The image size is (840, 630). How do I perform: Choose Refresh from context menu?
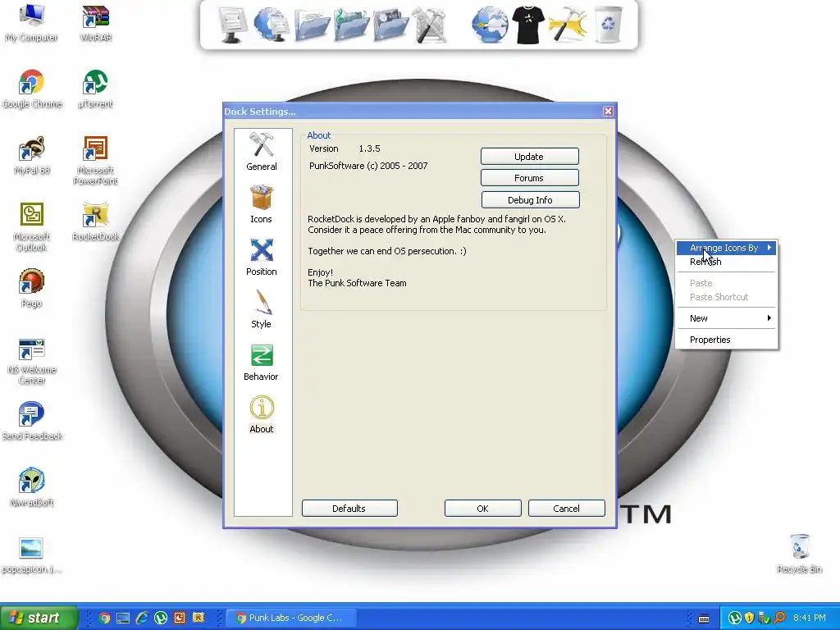click(726, 262)
